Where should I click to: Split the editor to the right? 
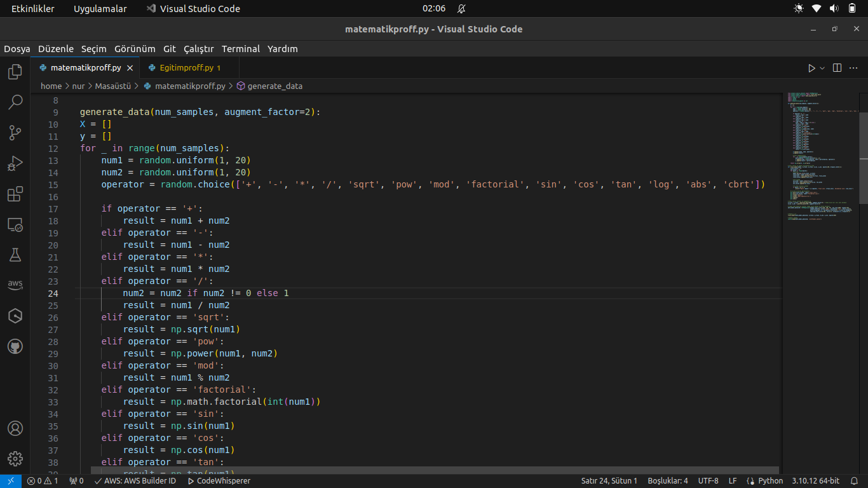pyautogui.click(x=837, y=68)
